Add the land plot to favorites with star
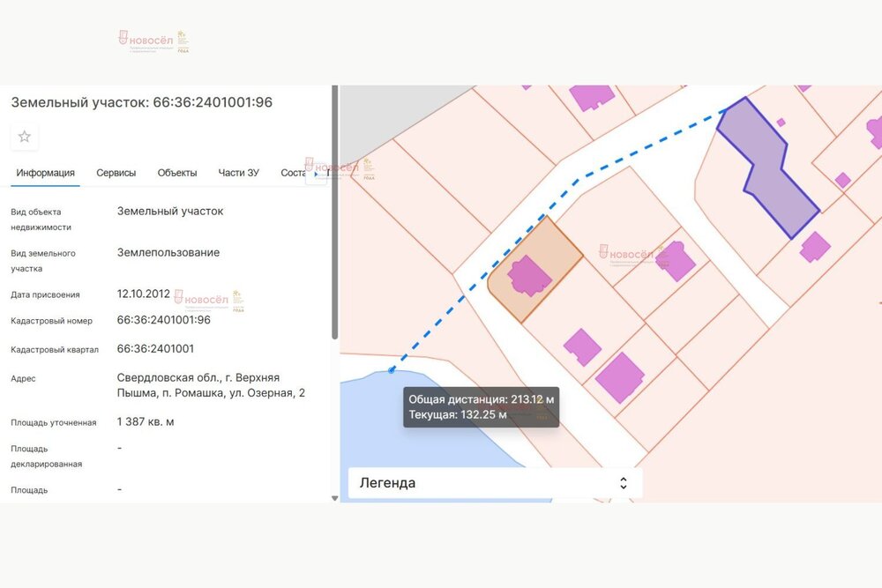Image resolution: width=882 pixels, height=588 pixels. (x=25, y=137)
